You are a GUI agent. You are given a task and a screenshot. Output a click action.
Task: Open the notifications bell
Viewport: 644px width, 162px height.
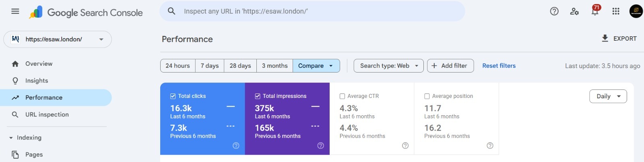tap(595, 11)
